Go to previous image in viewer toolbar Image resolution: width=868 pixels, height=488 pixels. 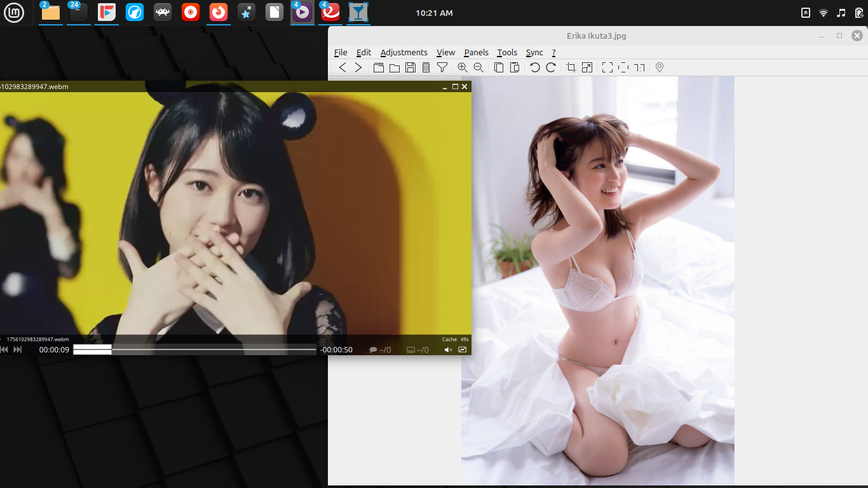[342, 67]
